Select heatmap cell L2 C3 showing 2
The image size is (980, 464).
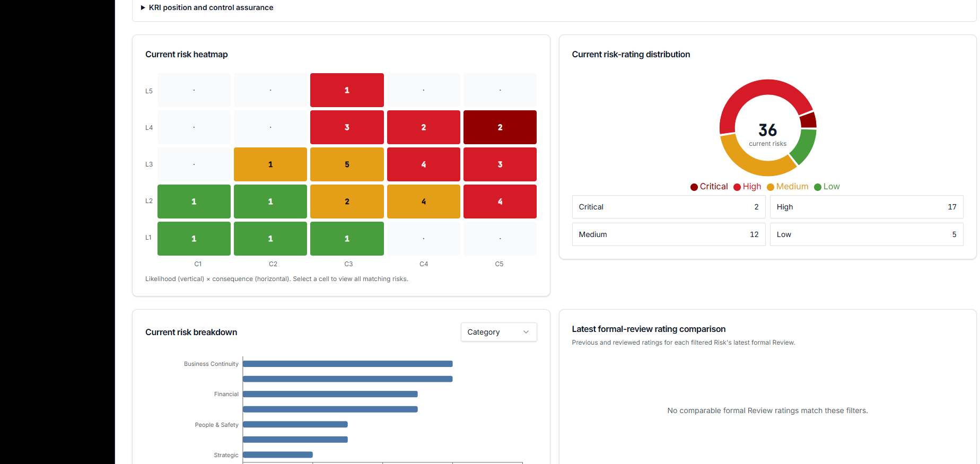(x=347, y=202)
